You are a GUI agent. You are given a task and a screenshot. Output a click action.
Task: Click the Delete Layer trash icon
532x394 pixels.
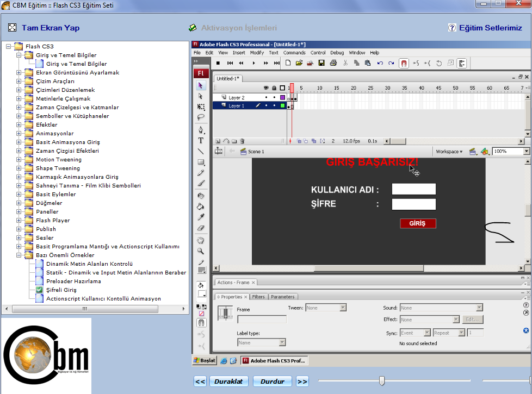[x=243, y=141]
